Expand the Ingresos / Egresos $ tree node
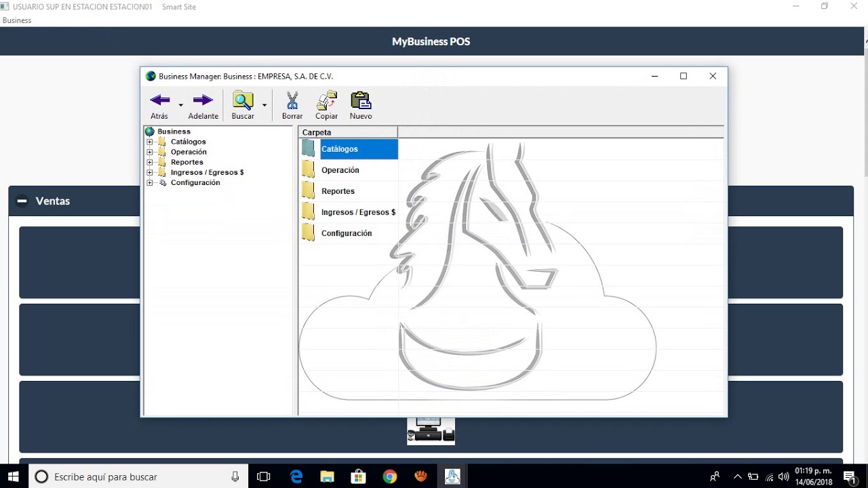This screenshot has height=488, width=868. point(150,172)
